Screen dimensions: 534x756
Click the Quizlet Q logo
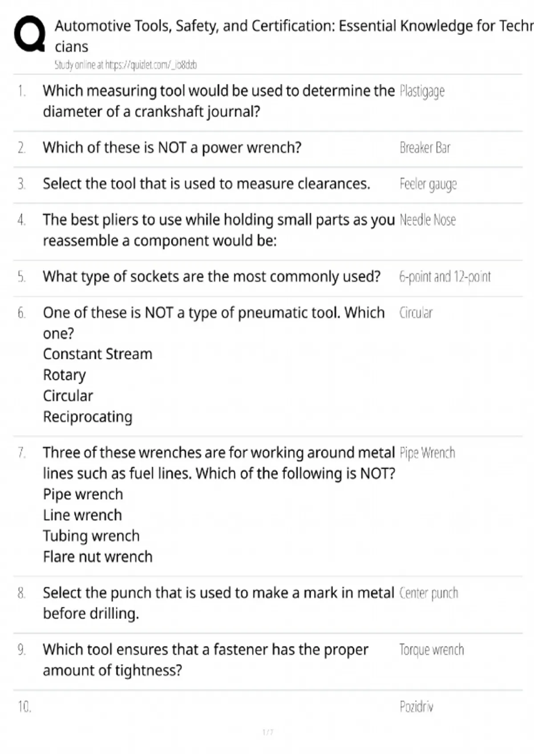tap(29, 34)
